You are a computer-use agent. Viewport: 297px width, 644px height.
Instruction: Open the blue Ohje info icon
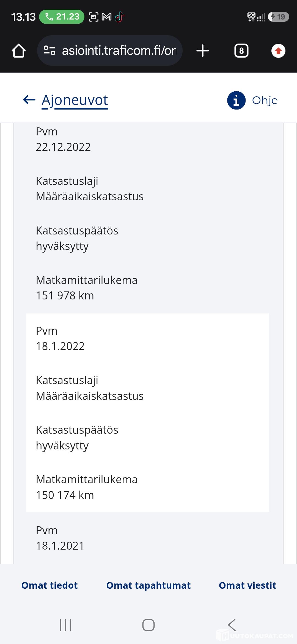click(236, 100)
